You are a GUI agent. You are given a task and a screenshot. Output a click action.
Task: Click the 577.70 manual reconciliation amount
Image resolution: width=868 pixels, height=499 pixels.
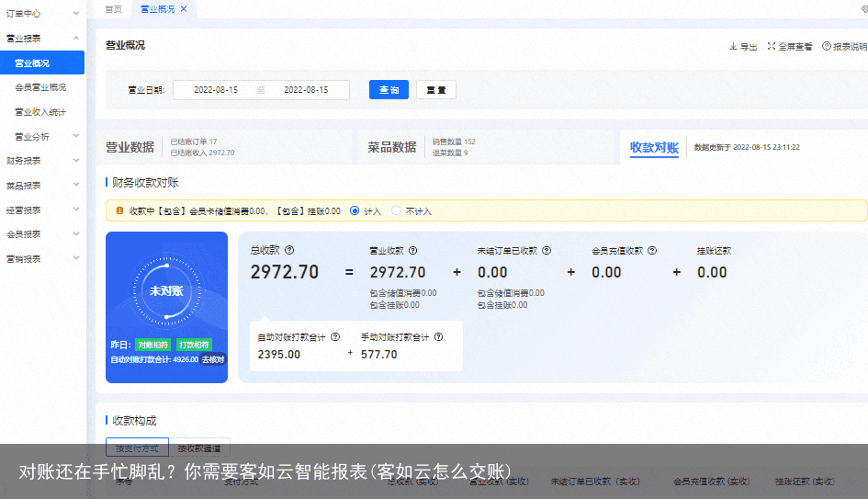(379, 355)
